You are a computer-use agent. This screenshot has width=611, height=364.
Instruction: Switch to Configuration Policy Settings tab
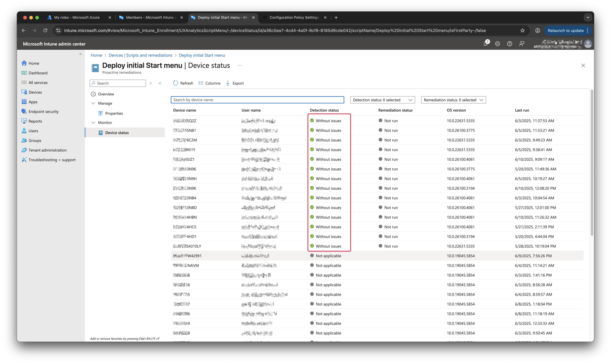(294, 17)
